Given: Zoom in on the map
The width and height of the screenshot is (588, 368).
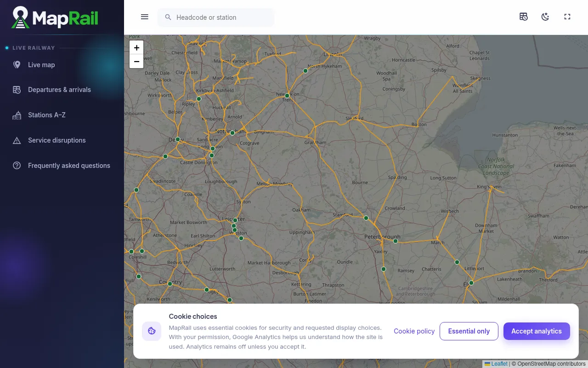Looking at the screenshot, I should (x=136, y=48).
